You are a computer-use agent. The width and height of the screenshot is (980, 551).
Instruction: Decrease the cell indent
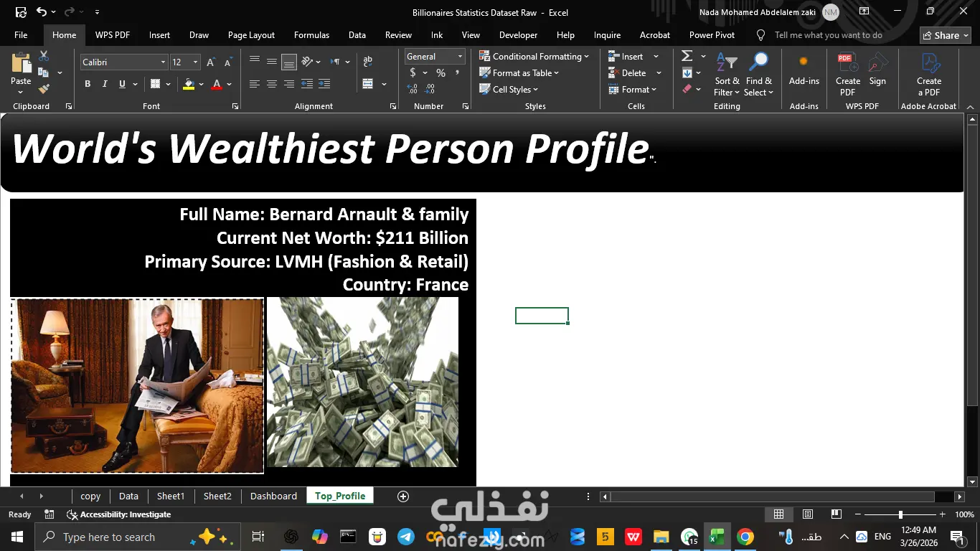point(307,84)
